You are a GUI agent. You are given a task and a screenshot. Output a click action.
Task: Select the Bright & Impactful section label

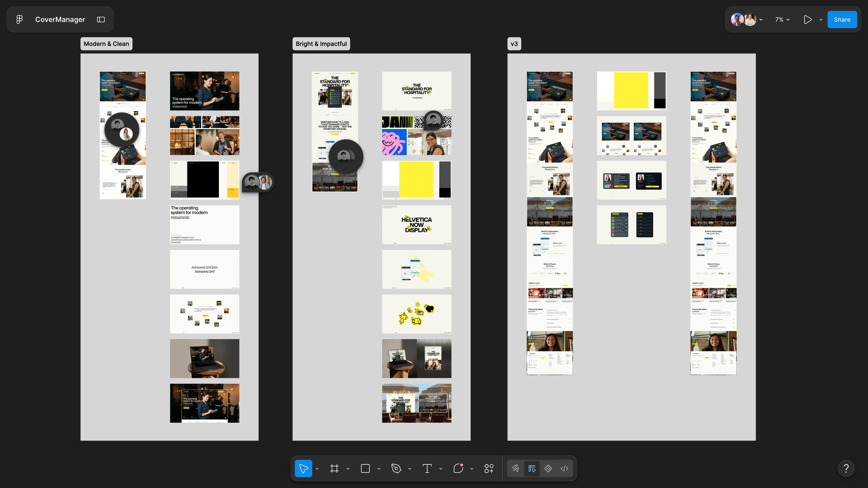(x=321, y=44)
